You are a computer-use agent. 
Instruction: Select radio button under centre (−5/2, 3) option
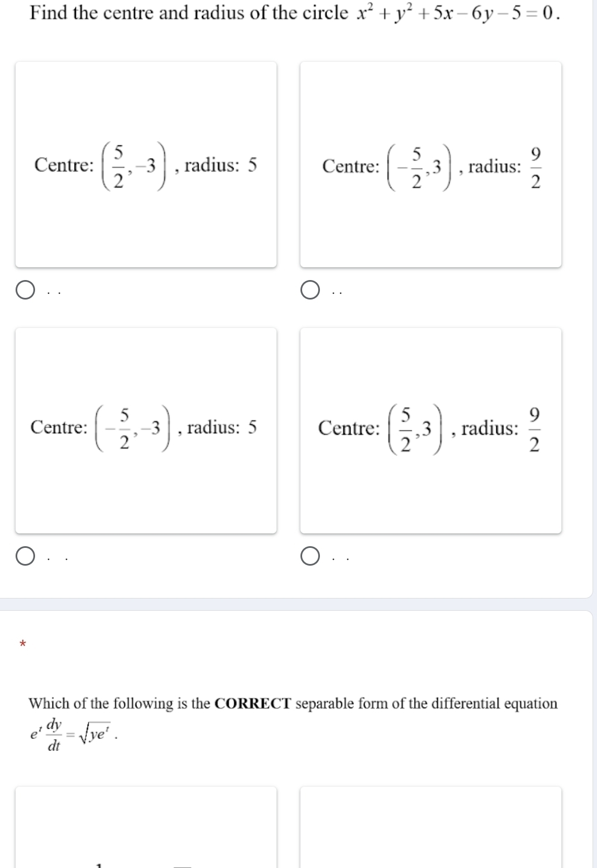[x=310, y=290]
